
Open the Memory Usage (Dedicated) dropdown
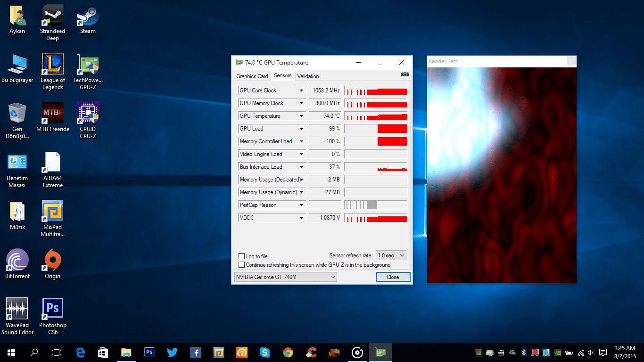point(302,180)
